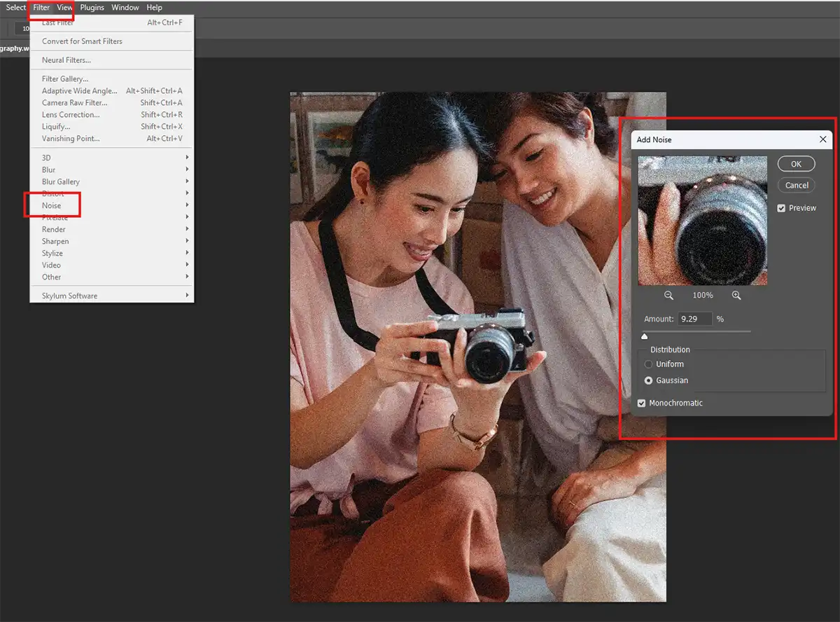Image resolution: width=840 pixels, height=622 pixels.
Task: Expand the Render submenu
Action: click(x=112, y=229)
